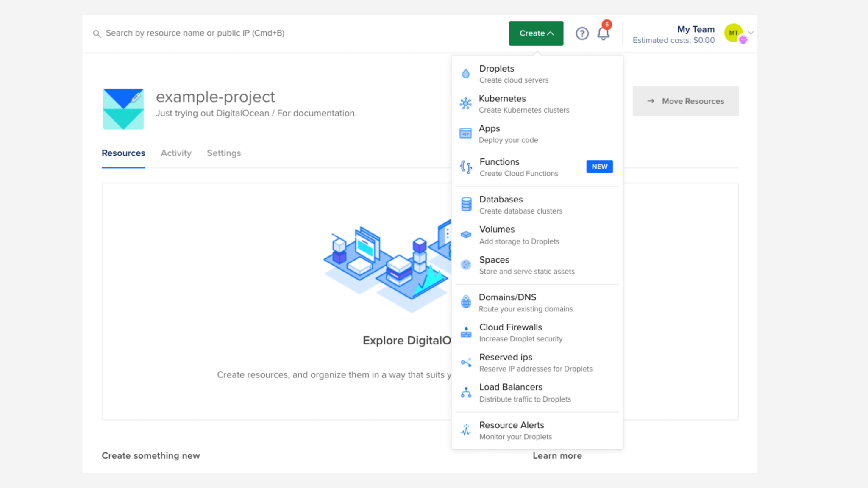
Task: Select Databases menu item
Action: 537,205
